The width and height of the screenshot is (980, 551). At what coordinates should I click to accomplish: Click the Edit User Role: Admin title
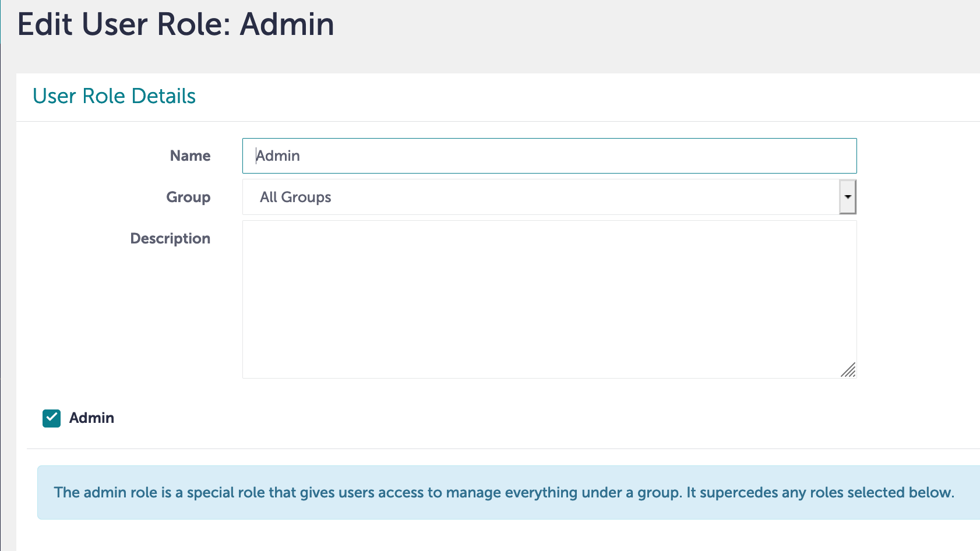pos(176,24)
